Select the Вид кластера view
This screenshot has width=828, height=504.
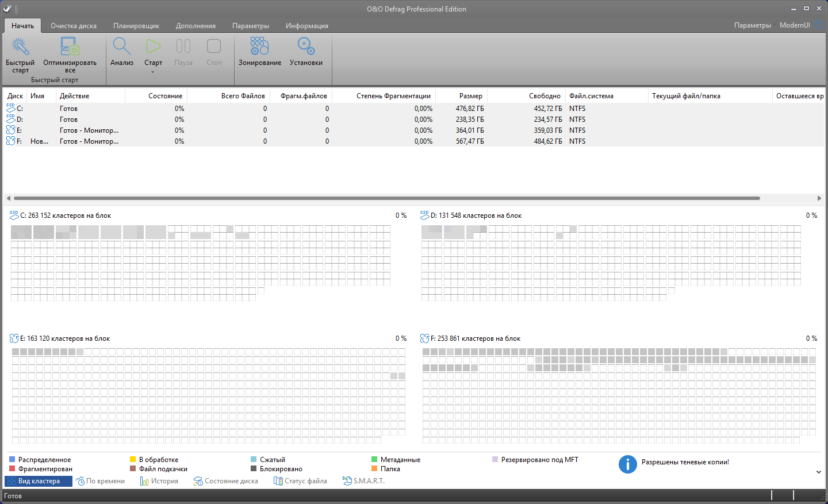[x=39, y=481]
